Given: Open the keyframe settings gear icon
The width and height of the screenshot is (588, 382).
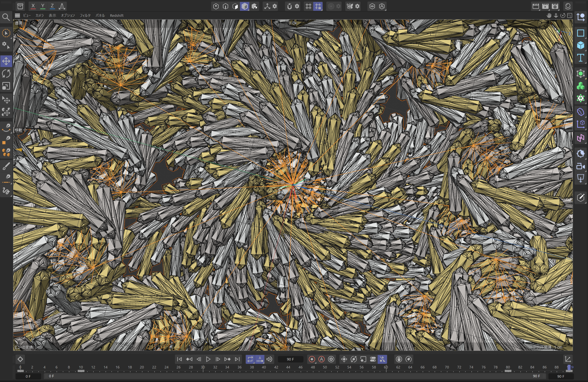Looking at the screenshot, I should pos(331,359).
